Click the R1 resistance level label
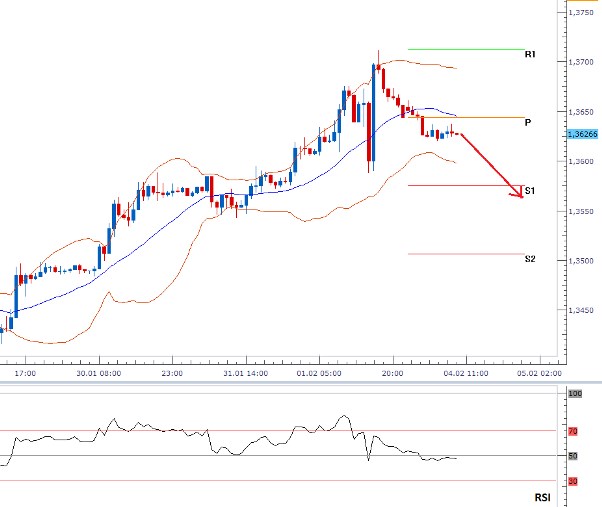 point(530,54)
